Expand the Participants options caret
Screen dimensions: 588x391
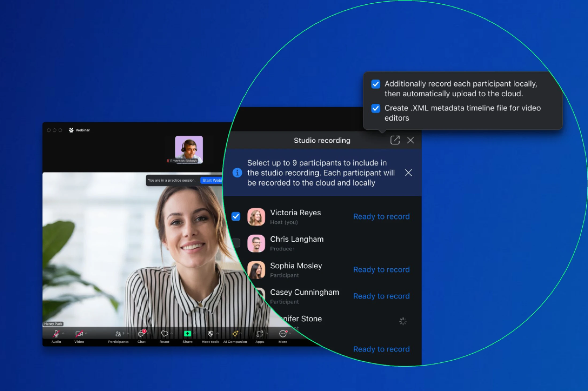pos(128,333)
